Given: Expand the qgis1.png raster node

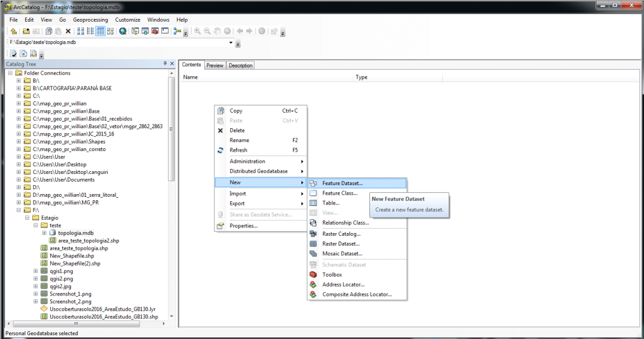Looking at the screenshot, I should [x=36, y=272].
